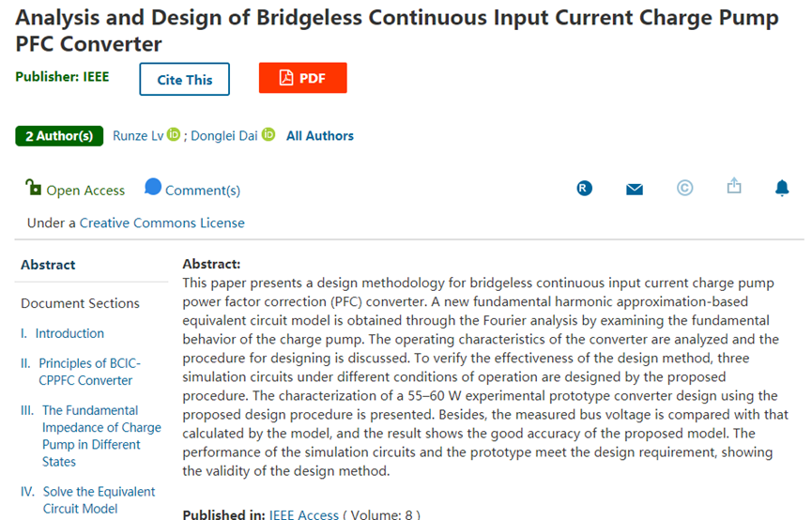Click the email envelope icon
Screen dimensions: 812x520
(635, 190)
